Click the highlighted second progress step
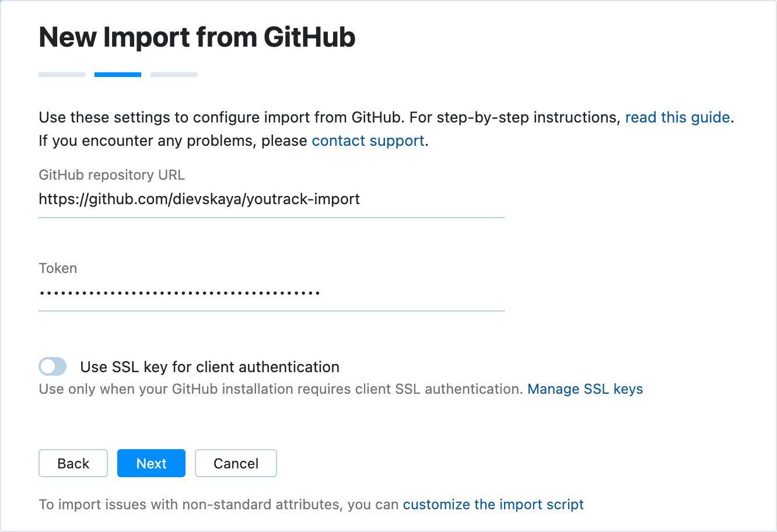Image resolution: width=777 pixels, height=532 pixels. 117,74
